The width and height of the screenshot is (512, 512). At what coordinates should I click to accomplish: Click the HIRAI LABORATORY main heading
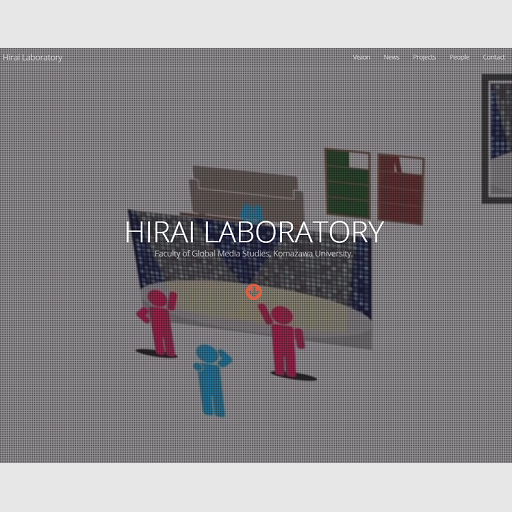pyautogui.click(x=254, y=232)
